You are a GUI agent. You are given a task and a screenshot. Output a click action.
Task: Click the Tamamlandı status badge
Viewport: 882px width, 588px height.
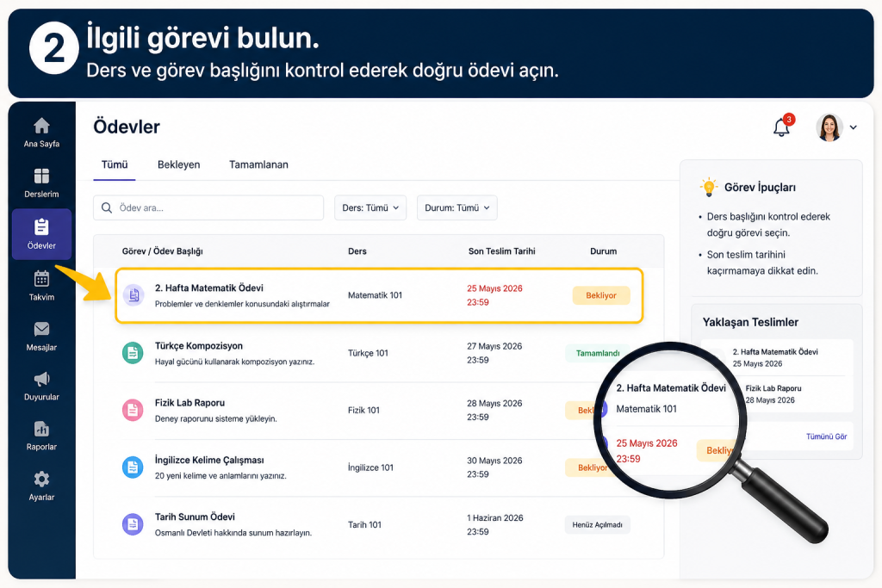click(x=596, y=353)
